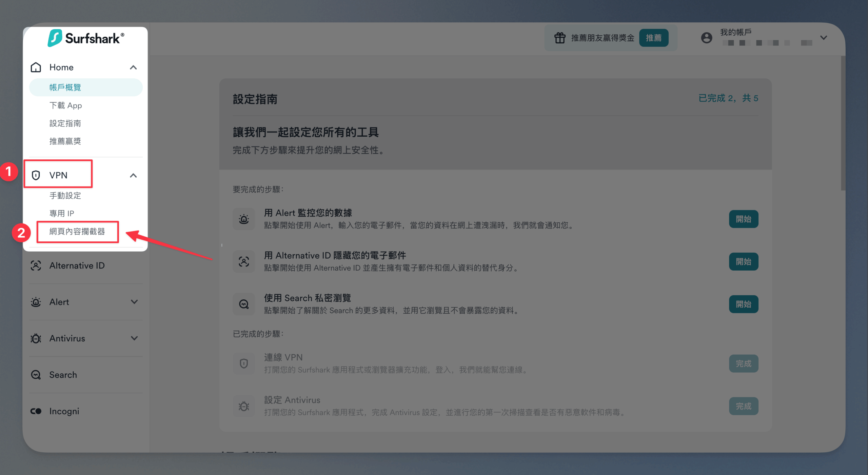Click the Incogni sidebar icon
This screenshot has height=475, width=868.
pos(36,411)
